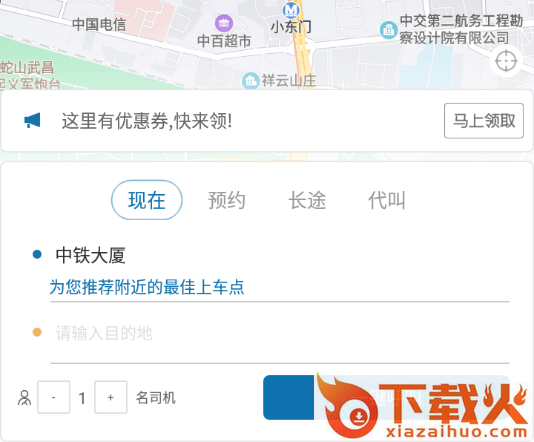Click the 中百超市 map label
This screenshot has height=442, width=534.
tap(224, 41)
